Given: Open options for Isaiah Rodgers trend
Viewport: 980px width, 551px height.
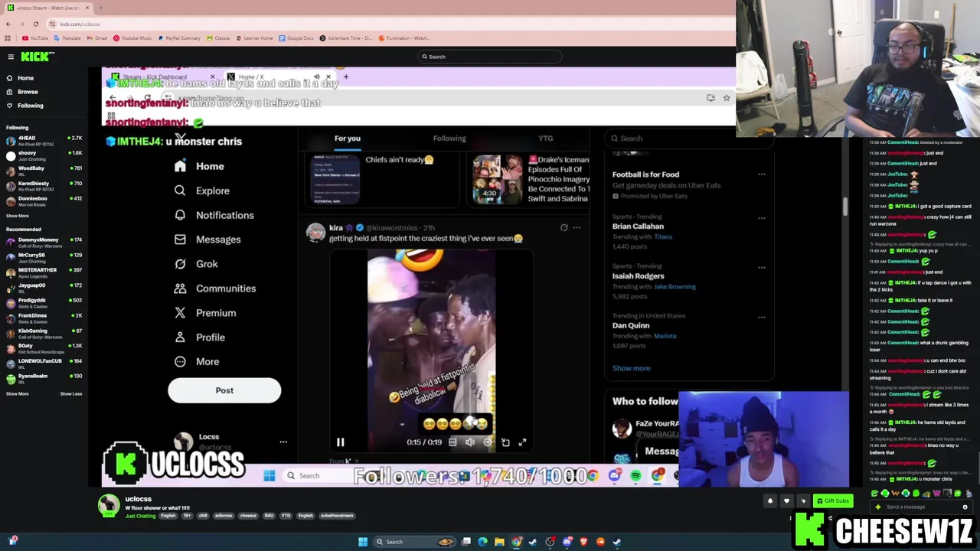Looking at the screenshot, I should 761,268.
